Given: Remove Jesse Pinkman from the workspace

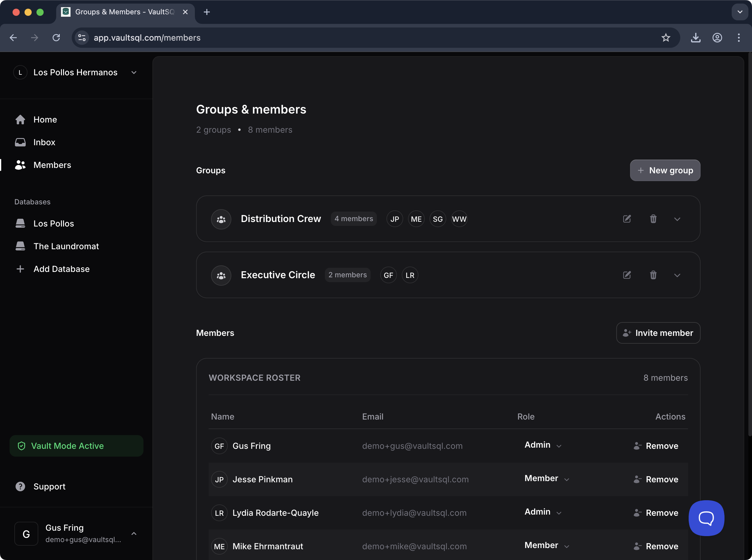Looking at the screenshot, I should [x=656, y=479].
